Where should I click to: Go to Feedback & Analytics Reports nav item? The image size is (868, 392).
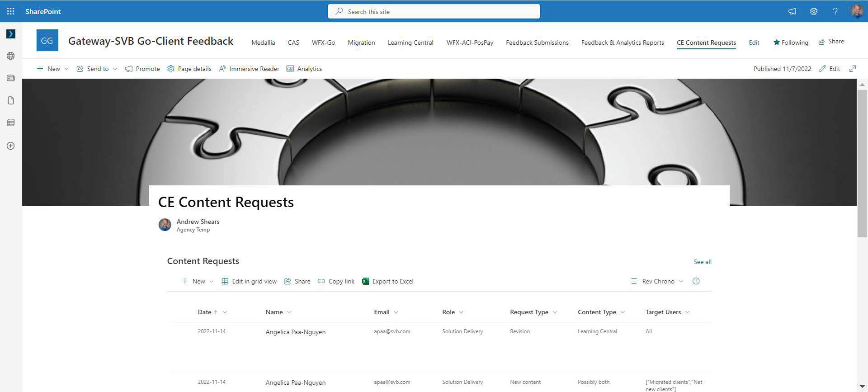(623, 43)
